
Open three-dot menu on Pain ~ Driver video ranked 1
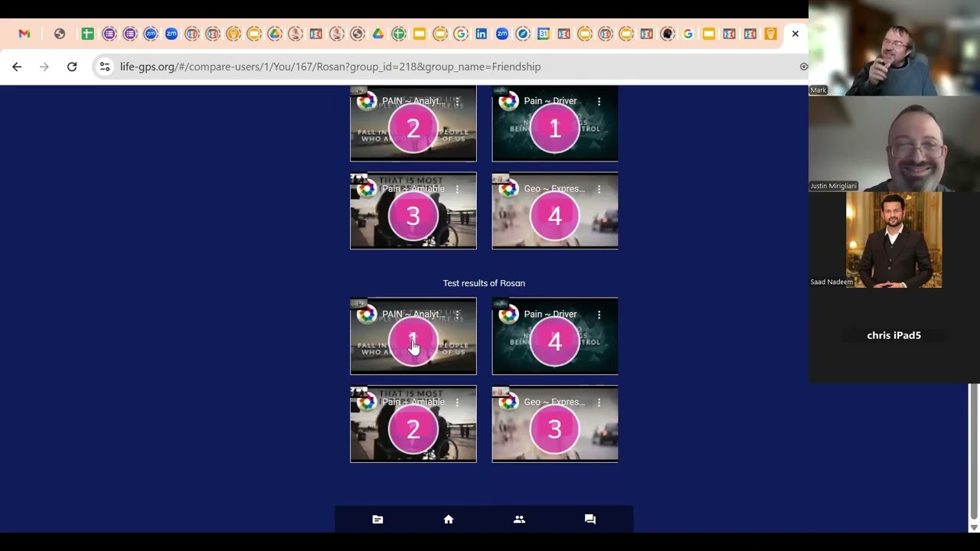[599, 101]
